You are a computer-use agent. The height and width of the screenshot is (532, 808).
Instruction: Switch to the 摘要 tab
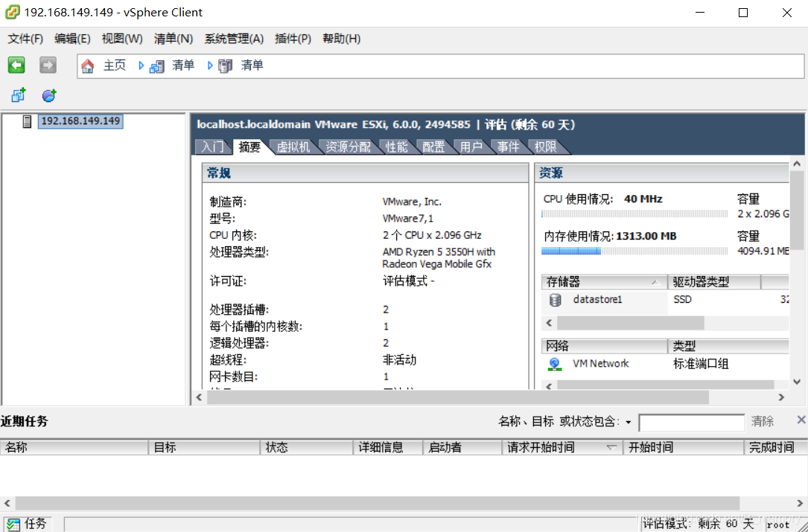[x=250, y=147]
